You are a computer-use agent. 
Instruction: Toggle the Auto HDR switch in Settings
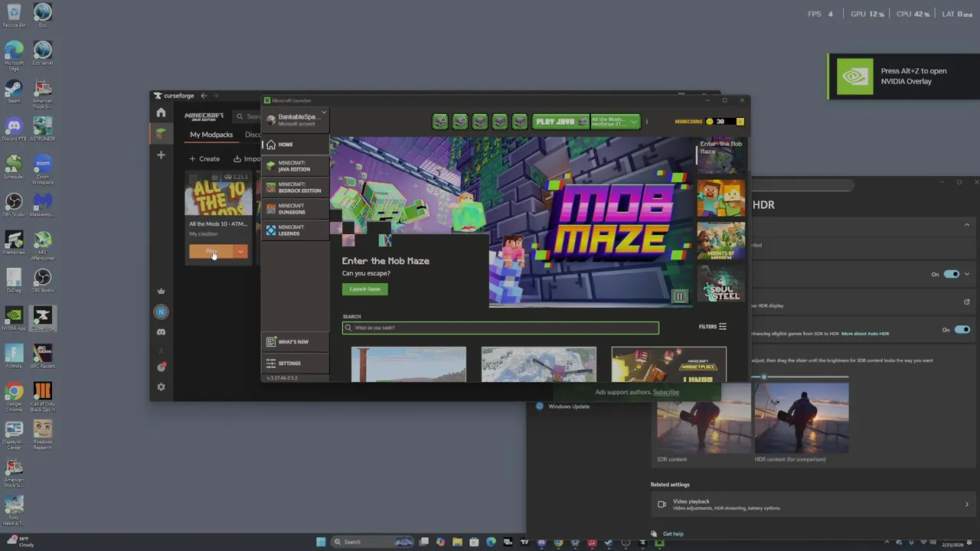pyautogui.click(x=962, y=330)
